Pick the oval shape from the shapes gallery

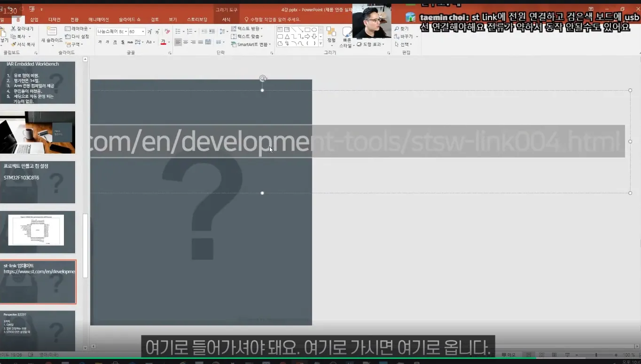point(314,30)
